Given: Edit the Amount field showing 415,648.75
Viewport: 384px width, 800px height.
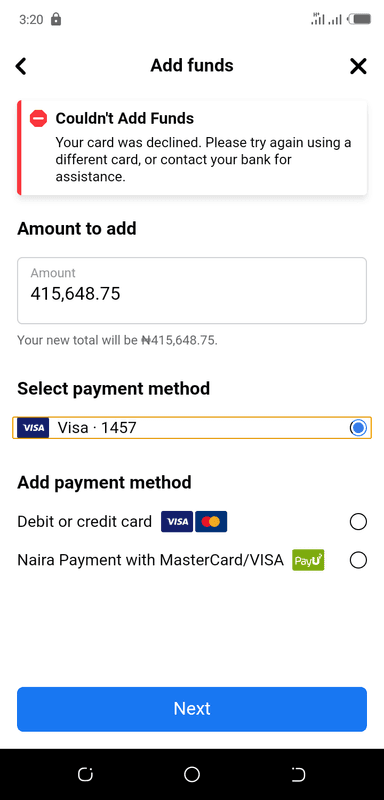Looking at the screenshot, I should [192, 290].
